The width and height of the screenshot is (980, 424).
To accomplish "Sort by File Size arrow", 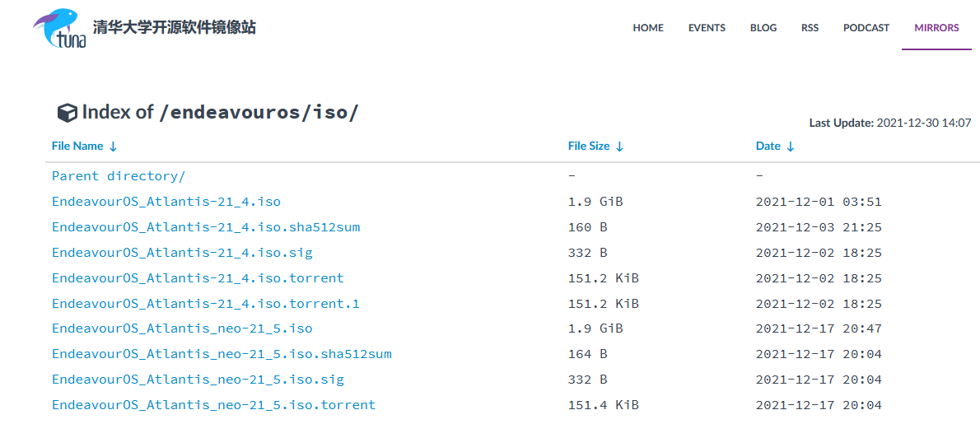I will pyautogui.click(x=619, y=147).
